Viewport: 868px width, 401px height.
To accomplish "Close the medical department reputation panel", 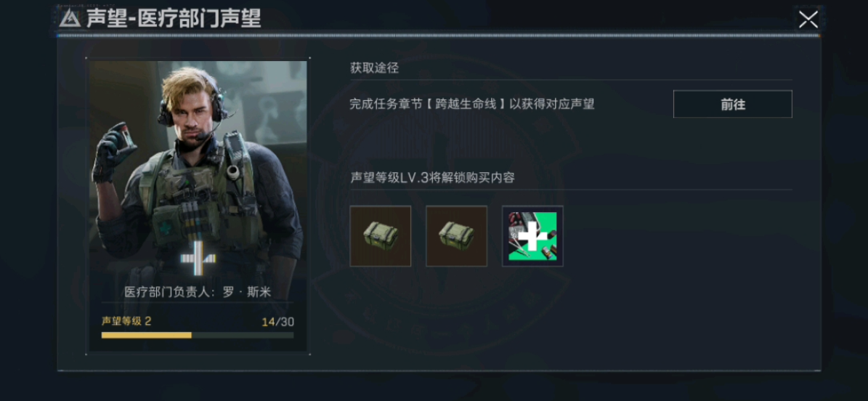I will tap(808, 20).
